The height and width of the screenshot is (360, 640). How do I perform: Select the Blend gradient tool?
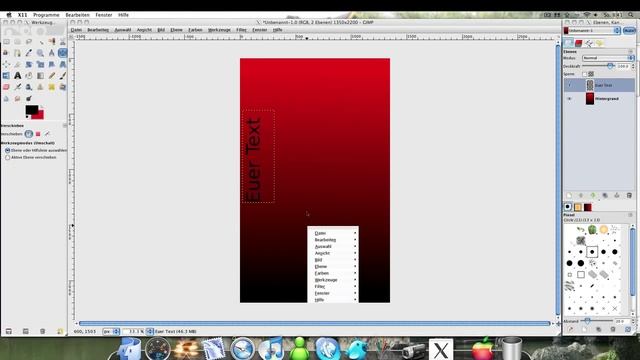pyautogui.click(x=40, y=76)
